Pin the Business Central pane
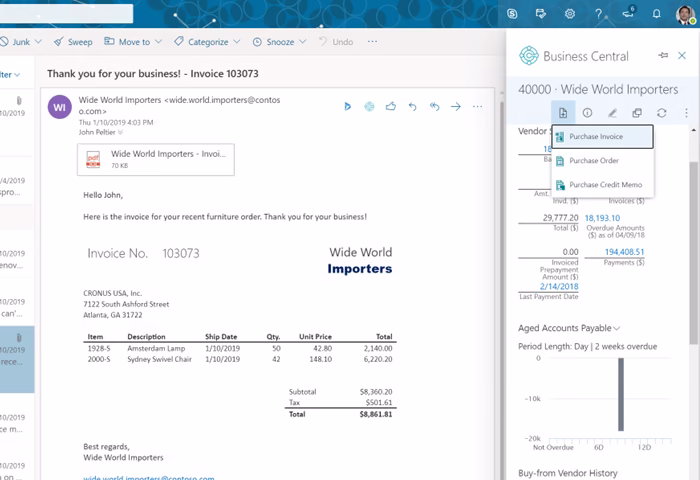 tap(663, 56)
